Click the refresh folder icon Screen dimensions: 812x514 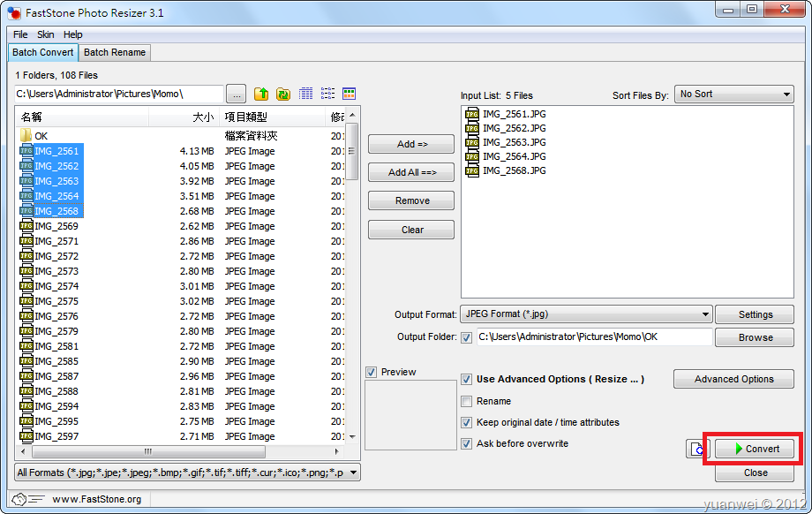pos(282,94)
